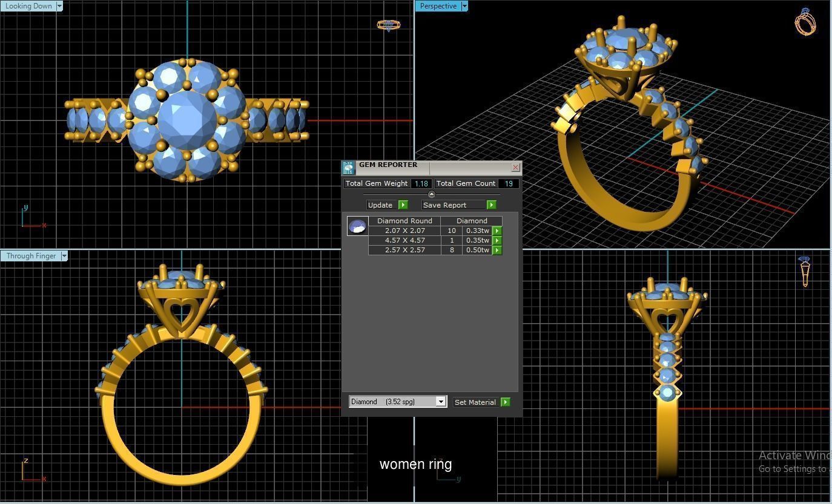The width and height of the screenshot is (832, 504).
Task: Select the Through Finger viewport label
Action: coord(31,256)
